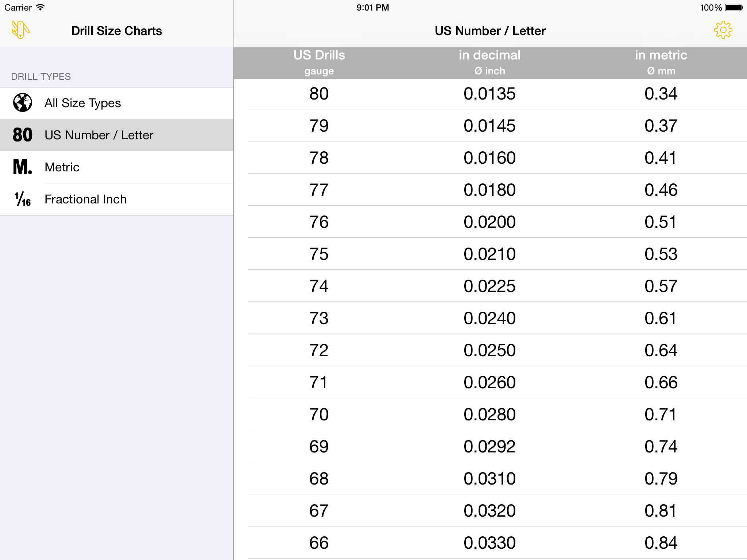Screen dimensions: 747x560
Task: Select the row for gauge 76
Action: tap(490, 222)
